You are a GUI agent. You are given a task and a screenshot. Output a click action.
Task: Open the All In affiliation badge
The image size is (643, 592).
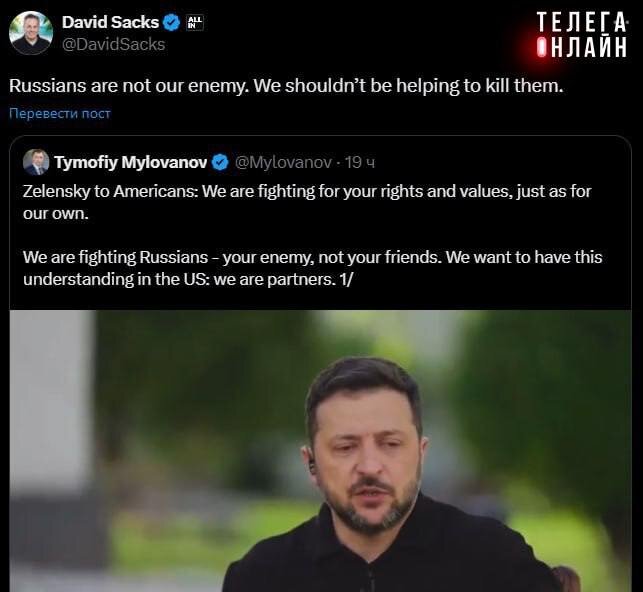click(195, 22)
